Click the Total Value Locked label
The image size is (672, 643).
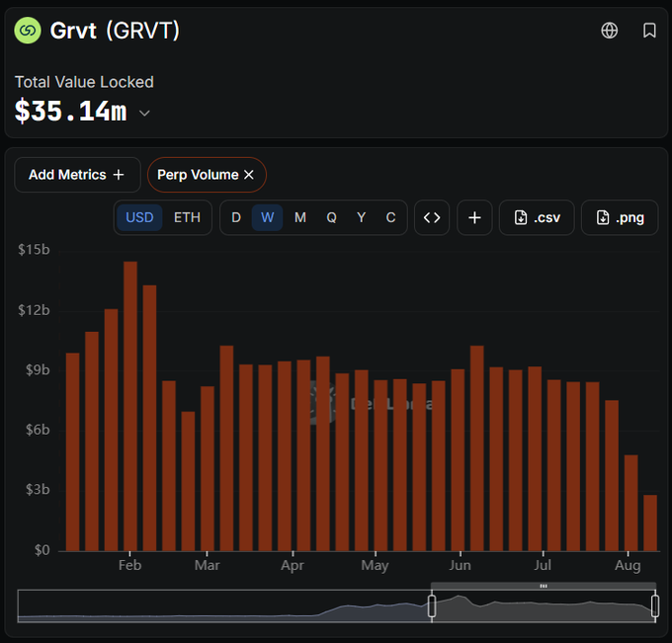click(84, 82)
